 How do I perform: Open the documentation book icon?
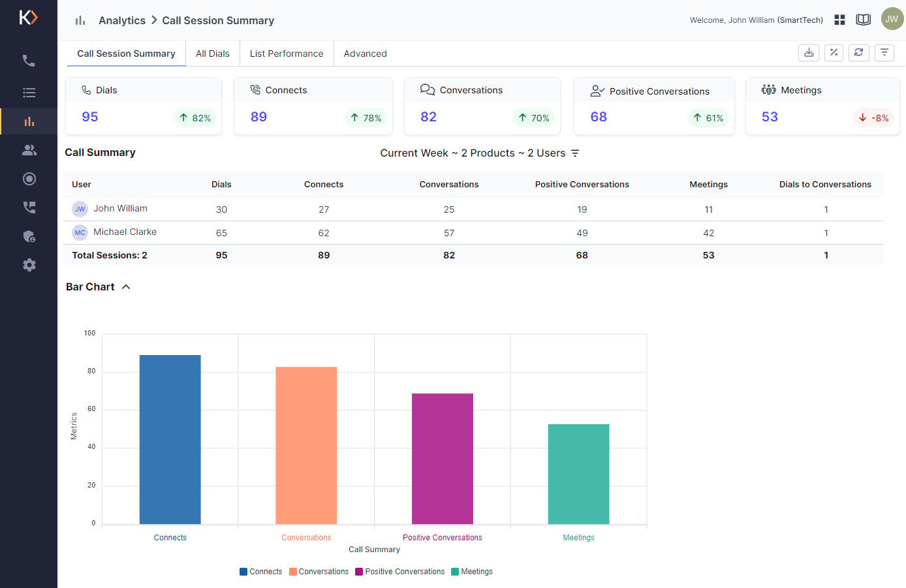[863, 20]
